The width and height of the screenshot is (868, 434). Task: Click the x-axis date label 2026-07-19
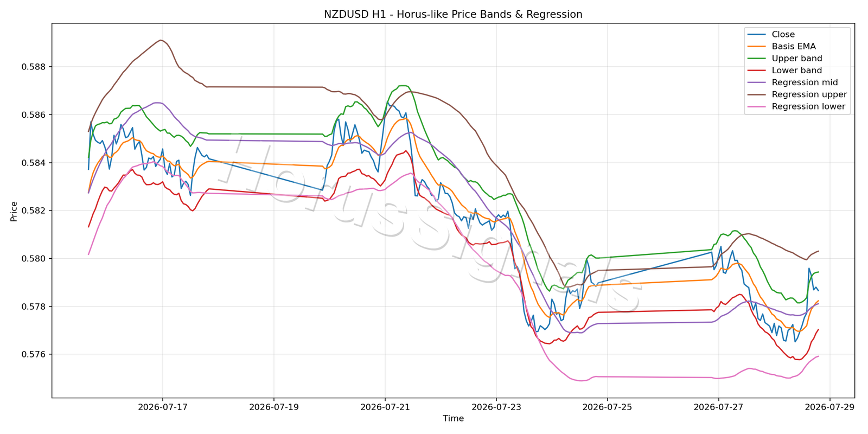pos(273,406)
